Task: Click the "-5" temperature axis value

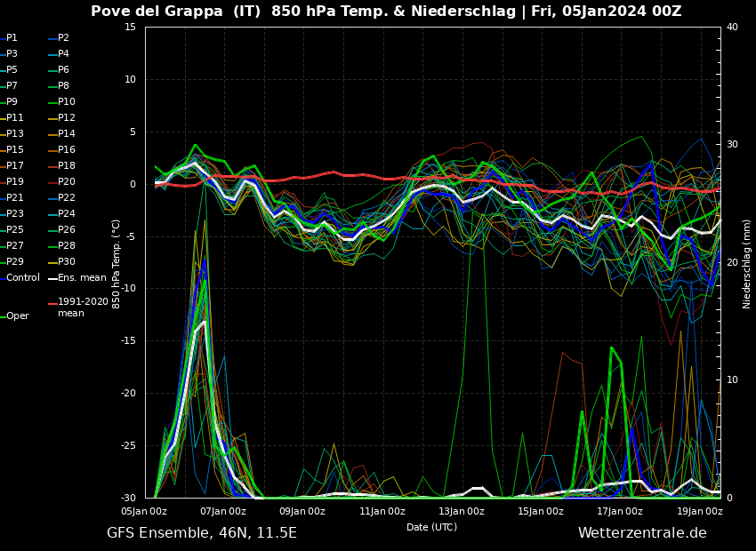Action: (x=131, y=236)
